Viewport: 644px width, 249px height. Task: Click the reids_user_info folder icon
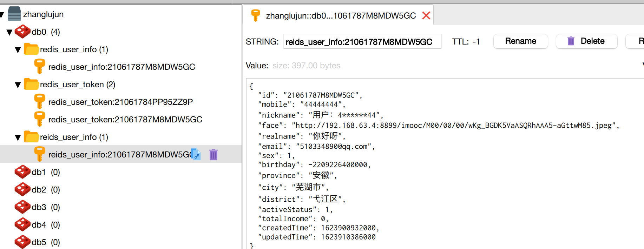(31, 137)
